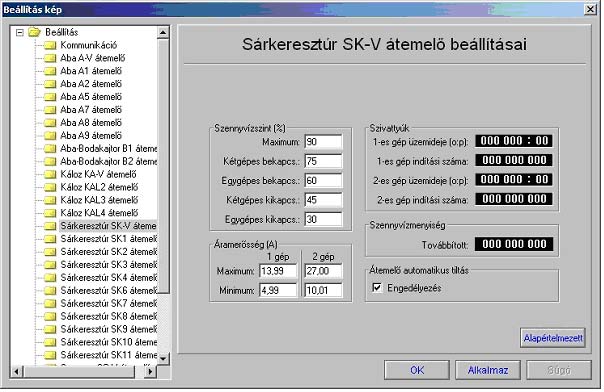Click folder icon beside Sárkeresztúr SK3
The image size is (604, 392).
[x=50, y=265]
